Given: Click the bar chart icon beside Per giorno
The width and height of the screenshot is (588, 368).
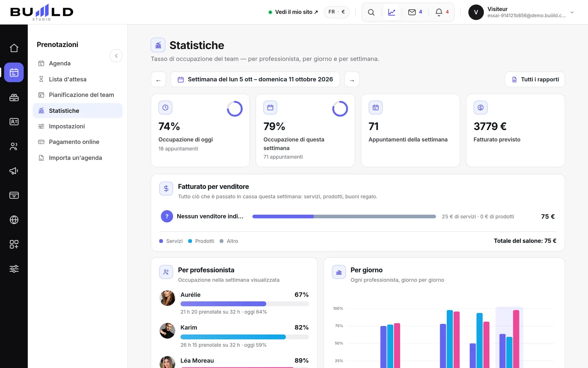Looking at the screenshot, I should pos(339,272).
